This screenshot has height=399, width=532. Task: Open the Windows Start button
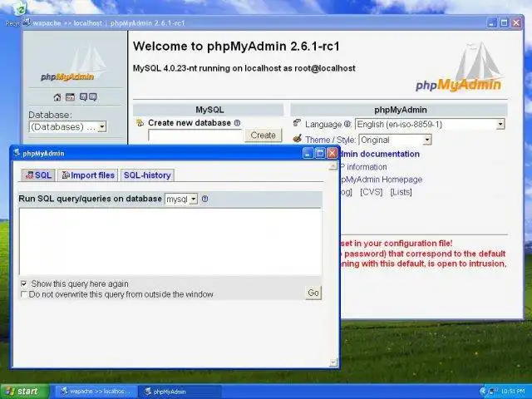click(x=25, y=392)
